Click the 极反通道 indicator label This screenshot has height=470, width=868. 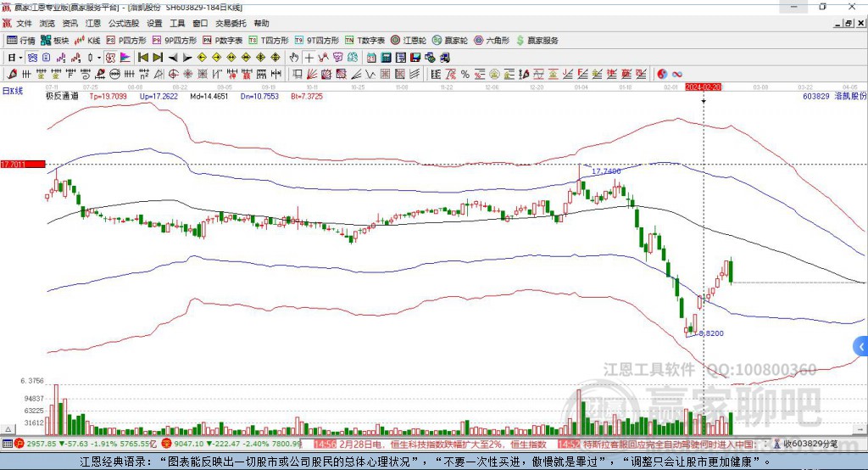62,96
